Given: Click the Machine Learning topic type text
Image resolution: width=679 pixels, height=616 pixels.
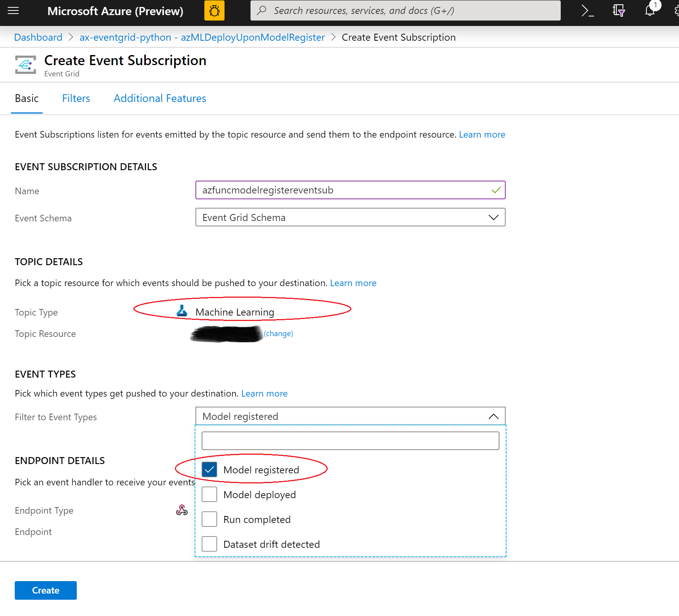Looking at the screenshot, I should (x=235, y=312).
